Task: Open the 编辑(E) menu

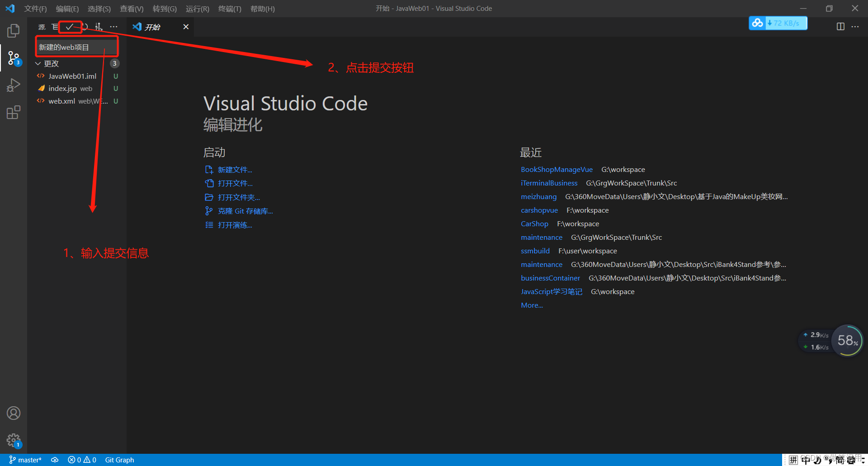Action: point(67,9)
